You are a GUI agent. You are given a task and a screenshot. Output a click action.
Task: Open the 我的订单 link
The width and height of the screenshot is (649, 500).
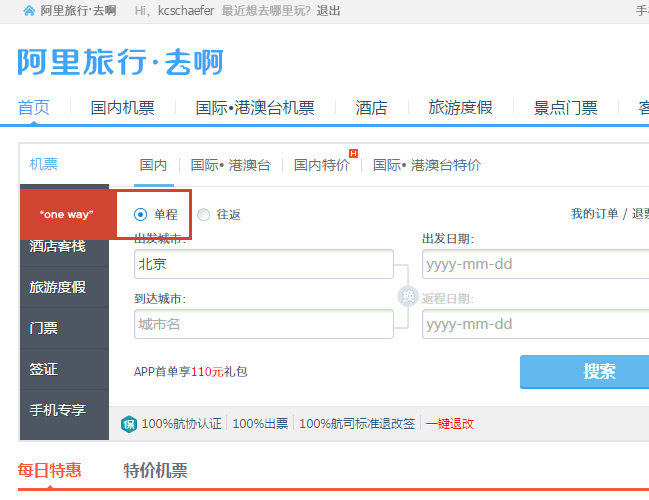click(x=594, y=214)
